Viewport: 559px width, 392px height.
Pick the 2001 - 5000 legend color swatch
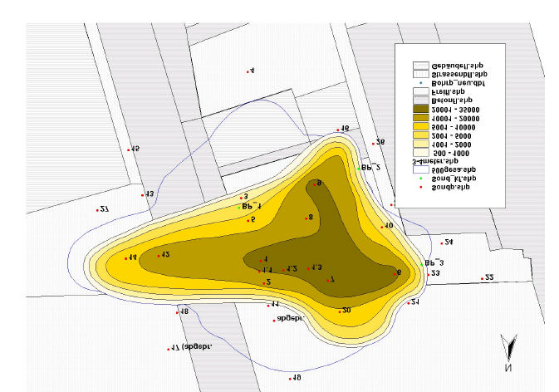click(x=420, y=135)
